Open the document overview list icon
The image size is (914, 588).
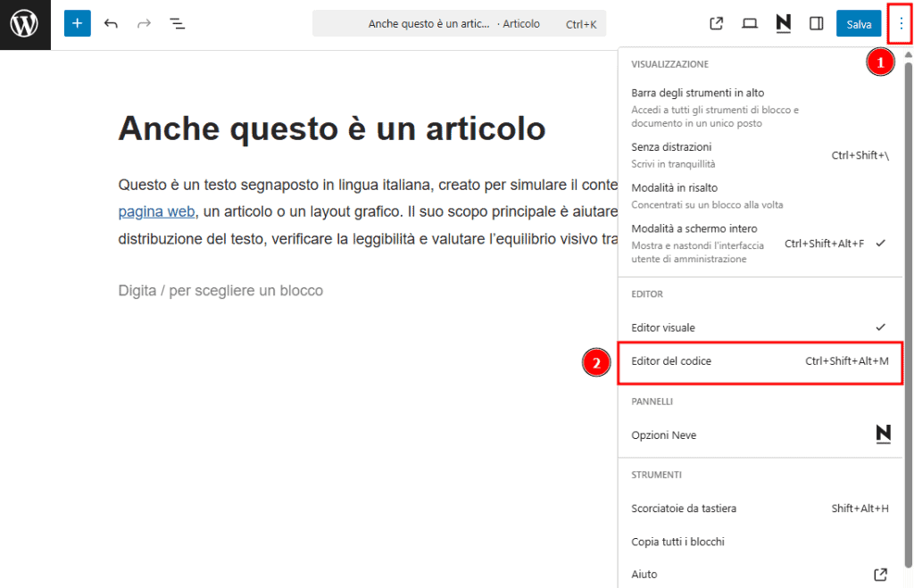177,23
